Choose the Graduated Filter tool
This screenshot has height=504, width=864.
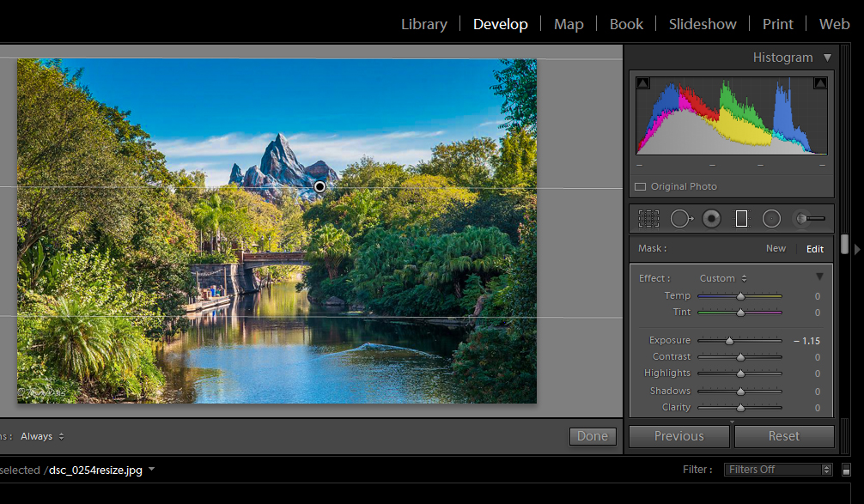742,219
